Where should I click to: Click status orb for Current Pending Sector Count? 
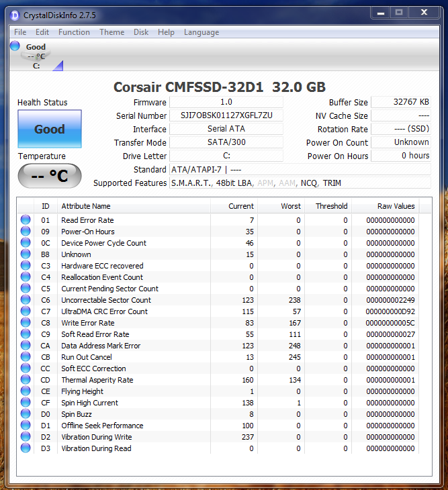pyautogui.click(x=26, y=288)
